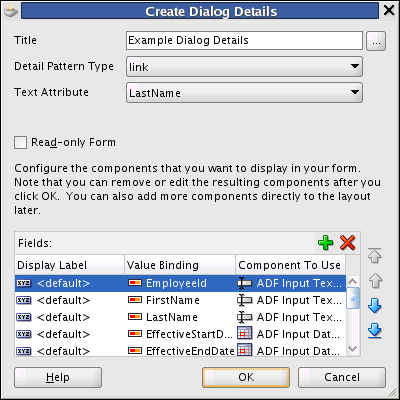
Task: Click binding icon beside EffectiveStartD
Action: 135,334
